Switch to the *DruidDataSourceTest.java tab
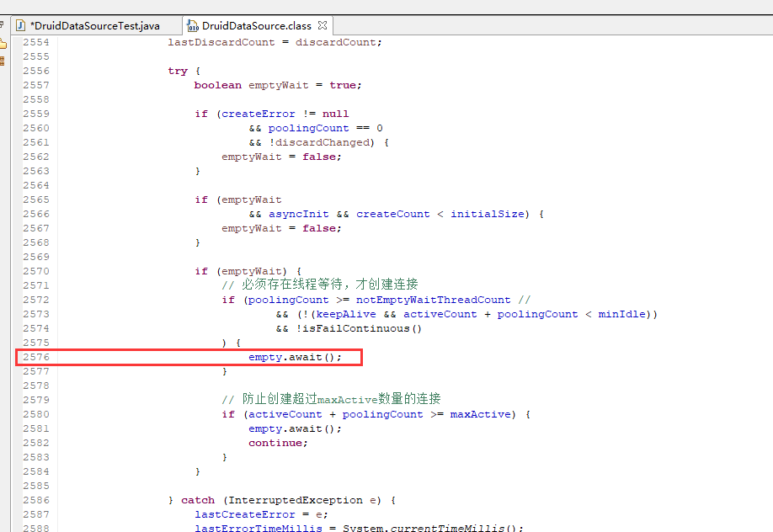The height and width of the screenshot is (532, 773). (x=94, y=25)
